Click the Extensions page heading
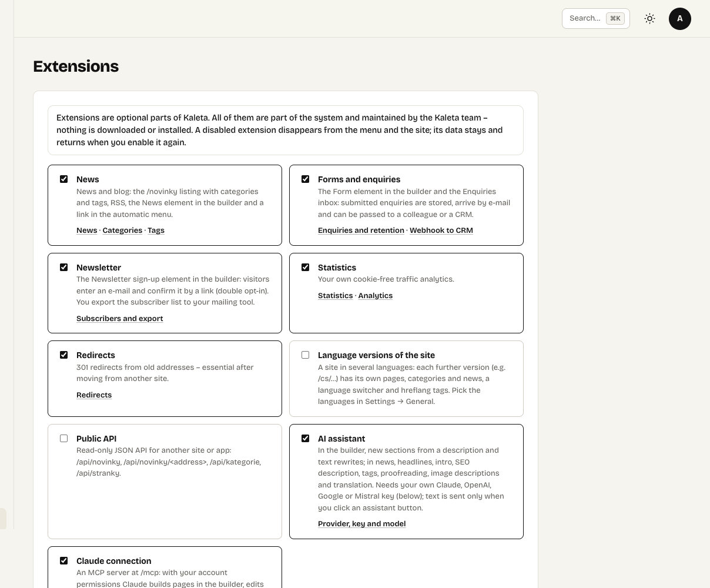The width and height of the screenshot is (710, 588). pyautogui.click(x=76, y=66)
